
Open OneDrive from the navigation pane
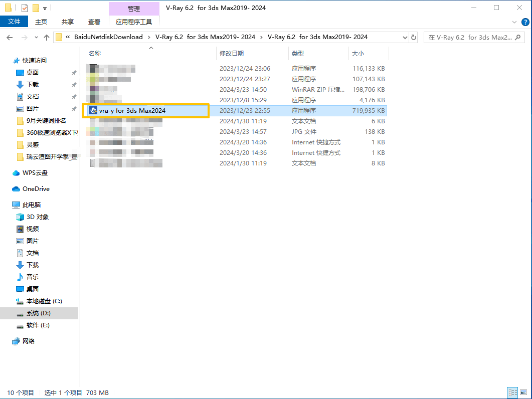[31, 188]
